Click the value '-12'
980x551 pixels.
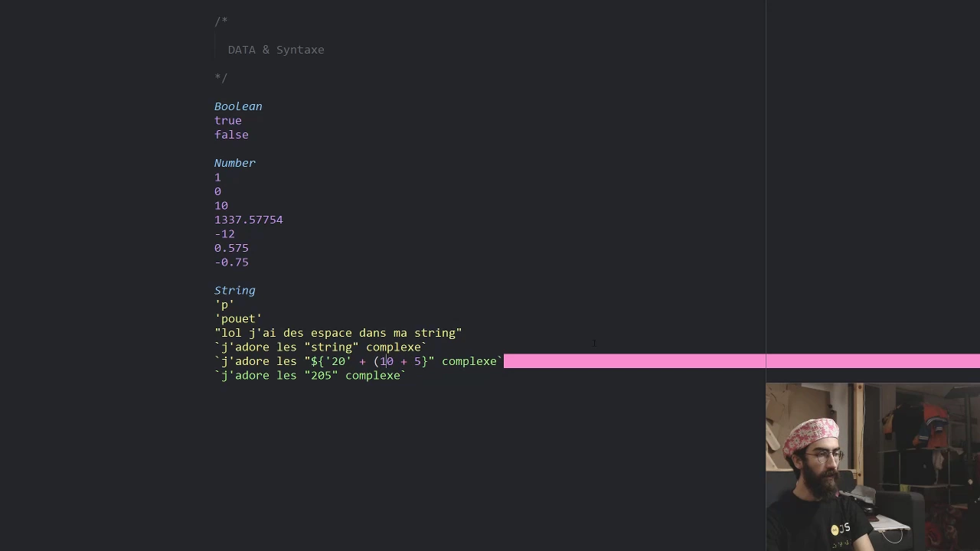coord(224,234)
